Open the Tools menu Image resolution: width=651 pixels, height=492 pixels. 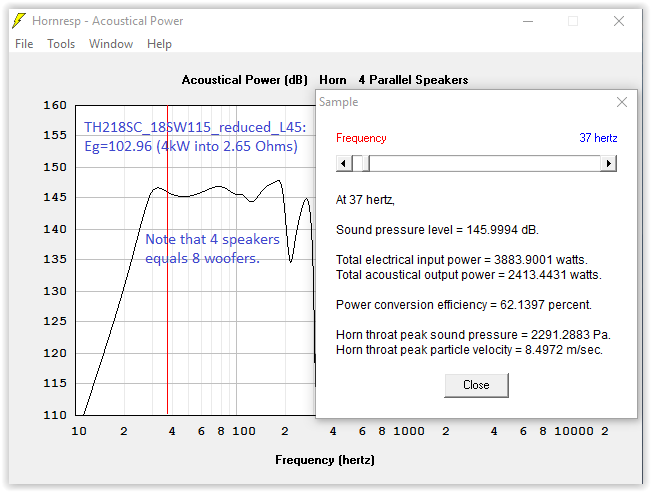[61, 44]
